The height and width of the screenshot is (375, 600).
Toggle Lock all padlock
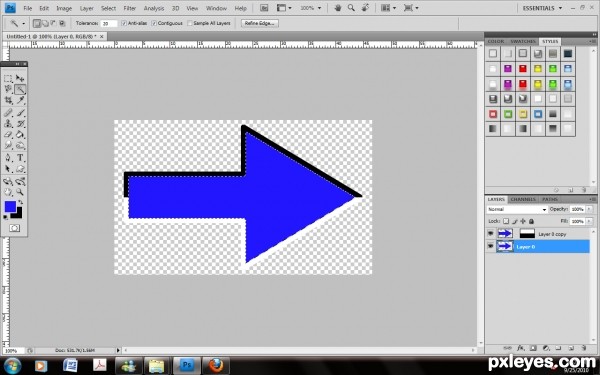pyautogui.click(x=531, y=221)
